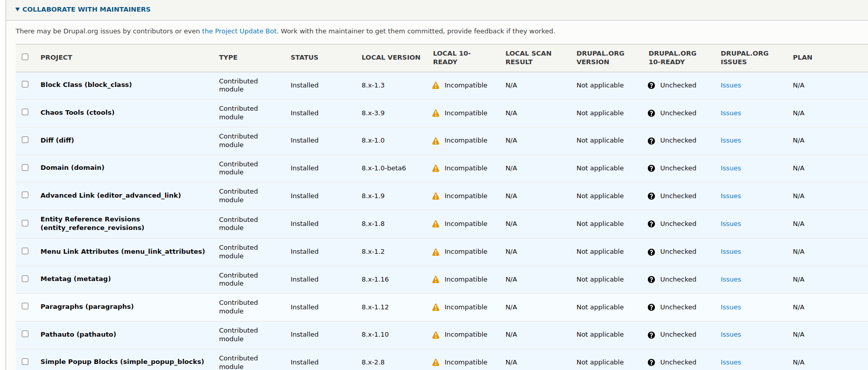
Task: Enable the Advanced Link project checkbox
Action: (25, 195)
